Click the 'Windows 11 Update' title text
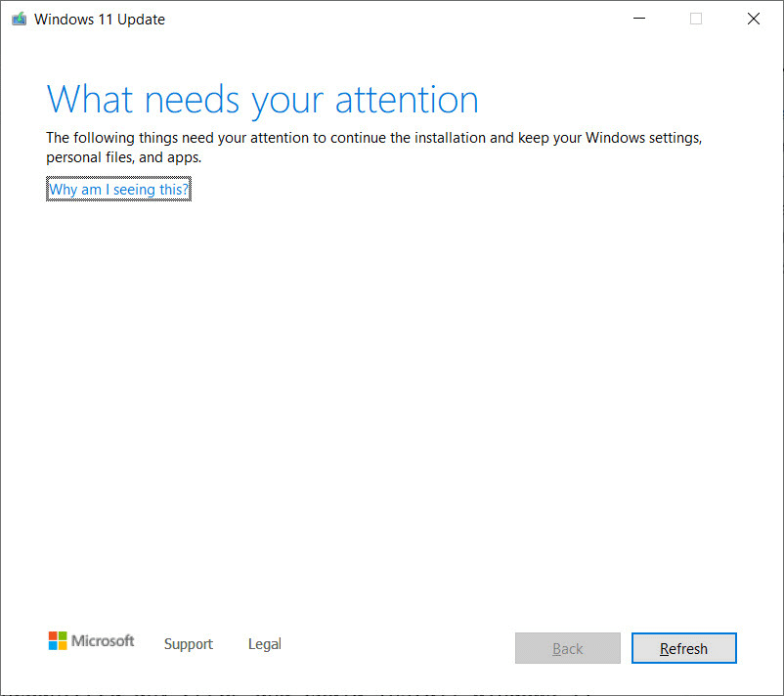This screenshot has width=784, height=696. (100, 20)
